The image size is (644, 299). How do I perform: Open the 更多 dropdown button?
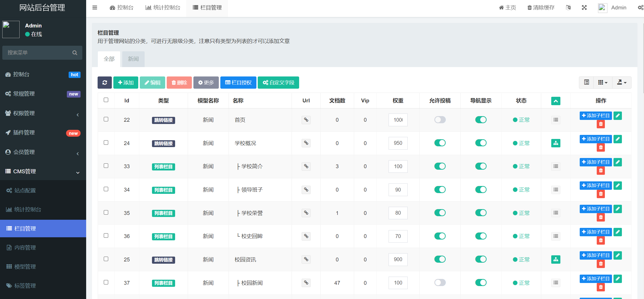[x=206, y=83]
